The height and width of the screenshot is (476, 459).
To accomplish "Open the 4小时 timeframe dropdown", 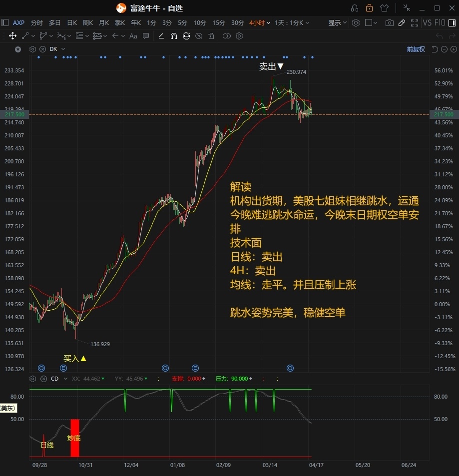I will [260, 23].
